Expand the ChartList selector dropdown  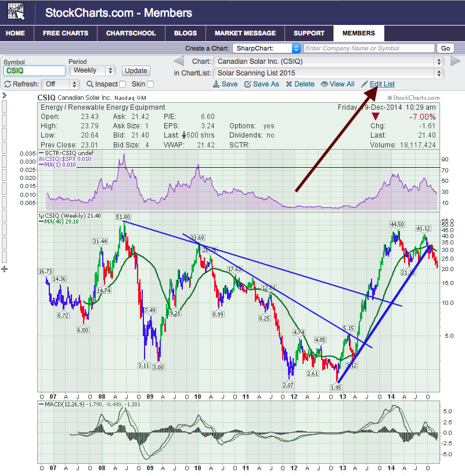329,73
